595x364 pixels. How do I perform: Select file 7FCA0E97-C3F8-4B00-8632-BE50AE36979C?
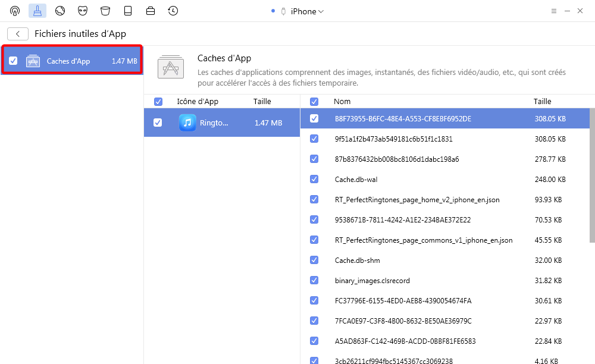point(403,321)
